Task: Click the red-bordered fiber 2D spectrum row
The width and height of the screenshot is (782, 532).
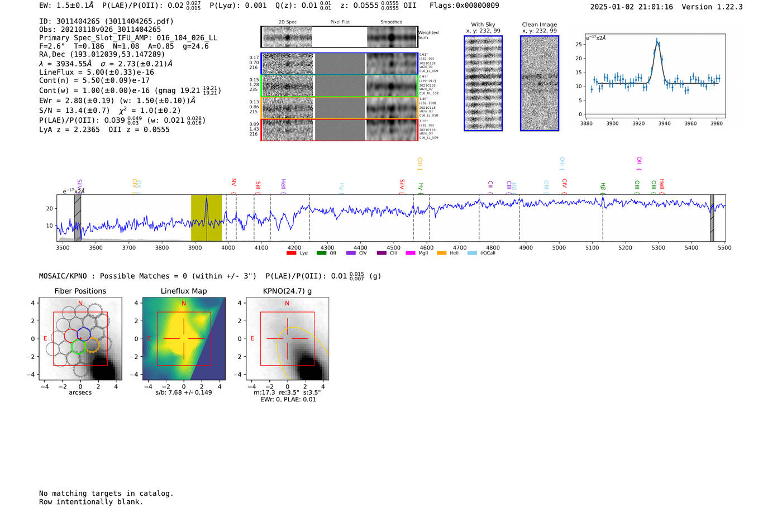Action: pos(340,130)
